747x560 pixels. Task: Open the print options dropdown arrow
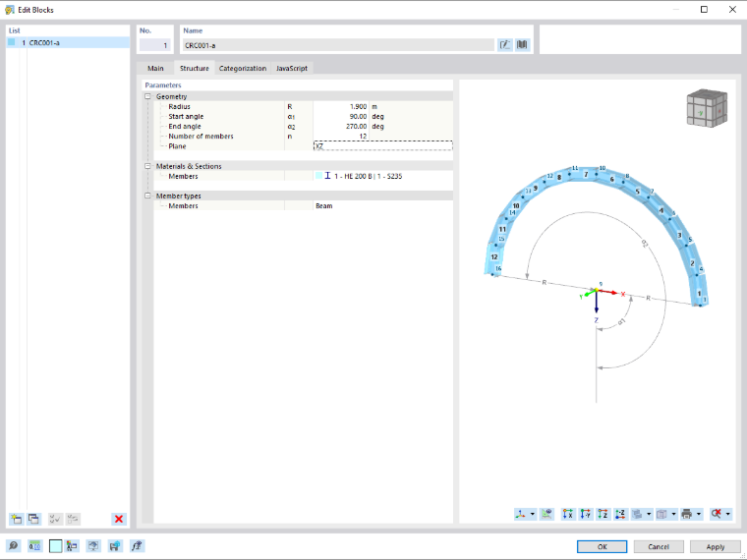[699, 514]
